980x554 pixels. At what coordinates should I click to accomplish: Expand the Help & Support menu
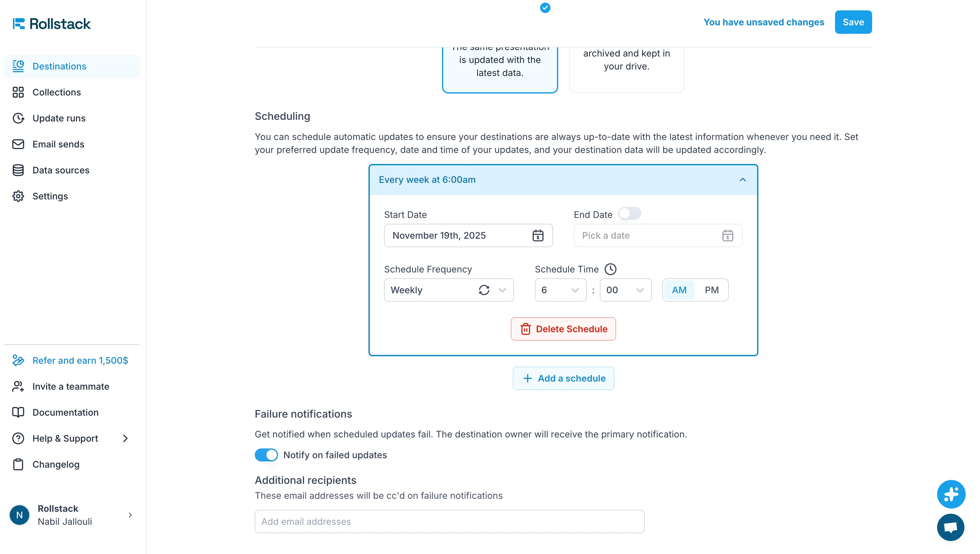tap(126, 438)
